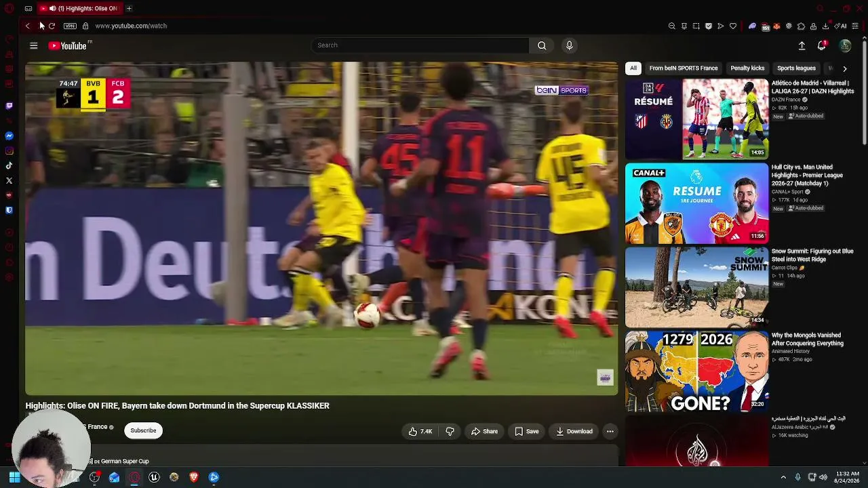Image resolution: width=868 pixels, height=488 pixels.
Task: Like the video with 7.4K likes
Action: pyautogui.click(x=420, y=431)
